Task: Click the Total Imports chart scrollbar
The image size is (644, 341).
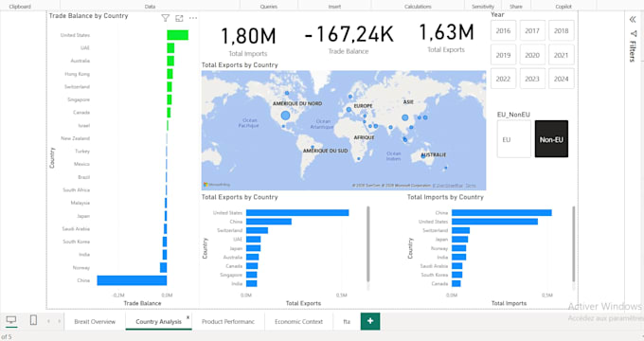Action: pos(573,244)
